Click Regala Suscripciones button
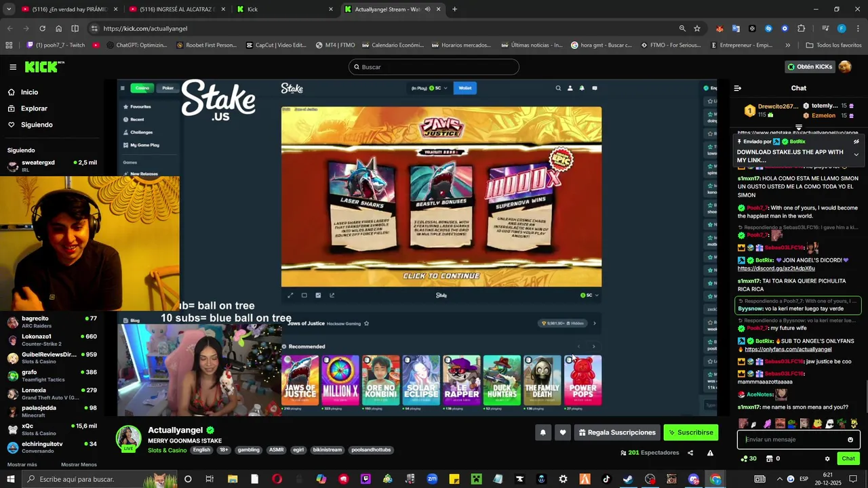868x488 pixels. click(x=617, y=432)
